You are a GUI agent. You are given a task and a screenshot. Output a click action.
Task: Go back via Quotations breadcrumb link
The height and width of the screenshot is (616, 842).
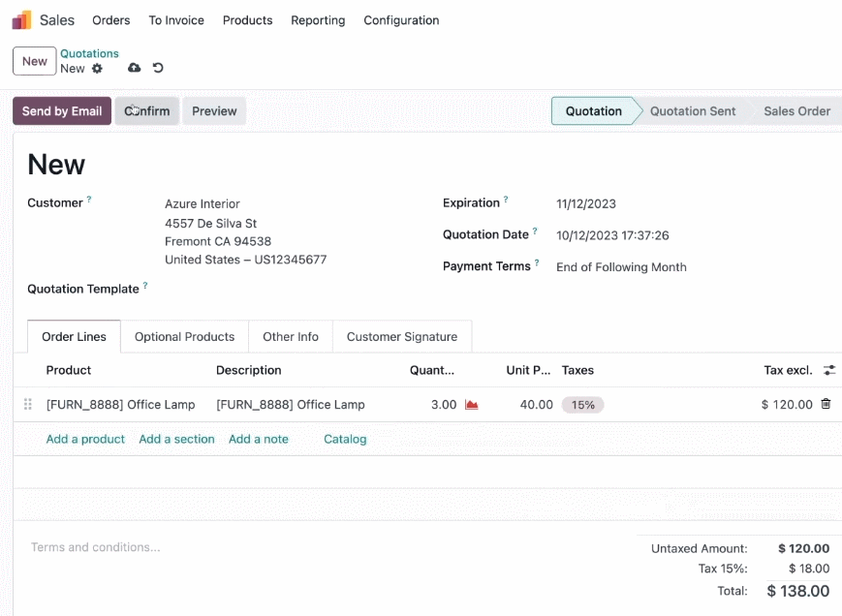tap(89, 53)
